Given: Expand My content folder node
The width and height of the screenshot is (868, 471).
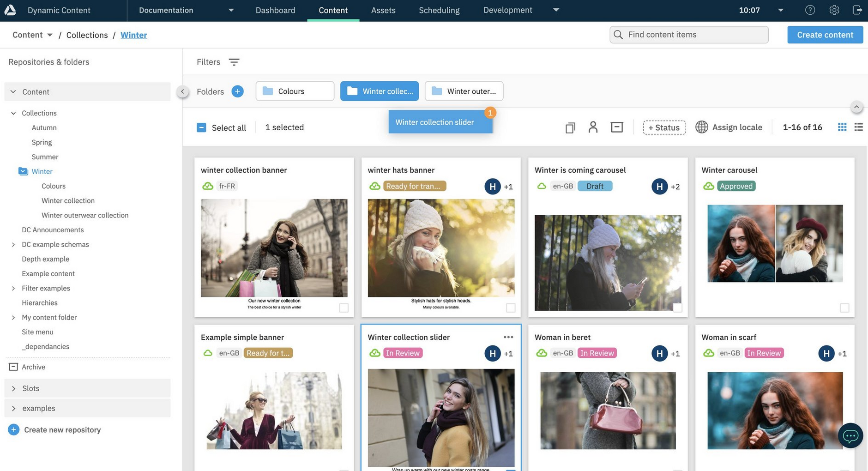Looking at the screenshot, I should coord(13,318).
